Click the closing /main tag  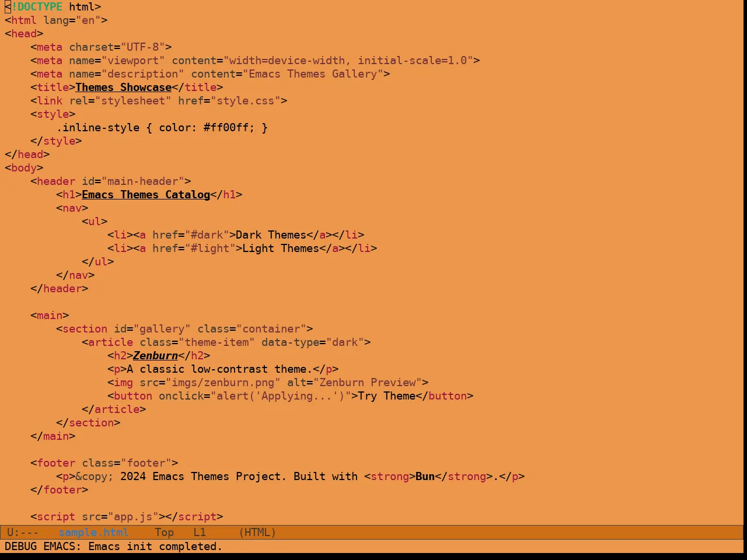tap(53, 436)
